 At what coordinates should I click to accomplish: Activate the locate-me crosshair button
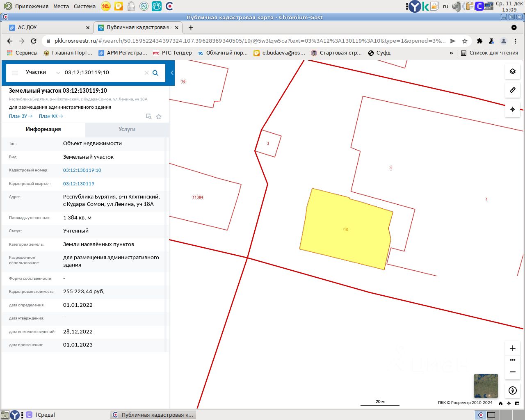click(x=513, y=110)
